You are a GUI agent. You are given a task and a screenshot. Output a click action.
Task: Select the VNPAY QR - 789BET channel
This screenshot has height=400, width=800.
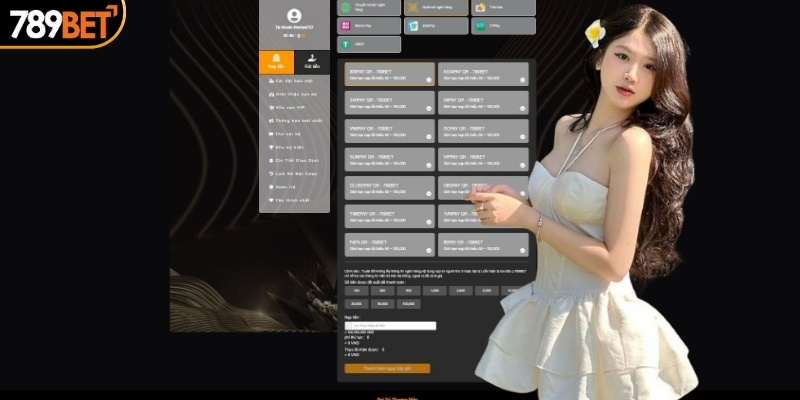(x=388, y=131)
